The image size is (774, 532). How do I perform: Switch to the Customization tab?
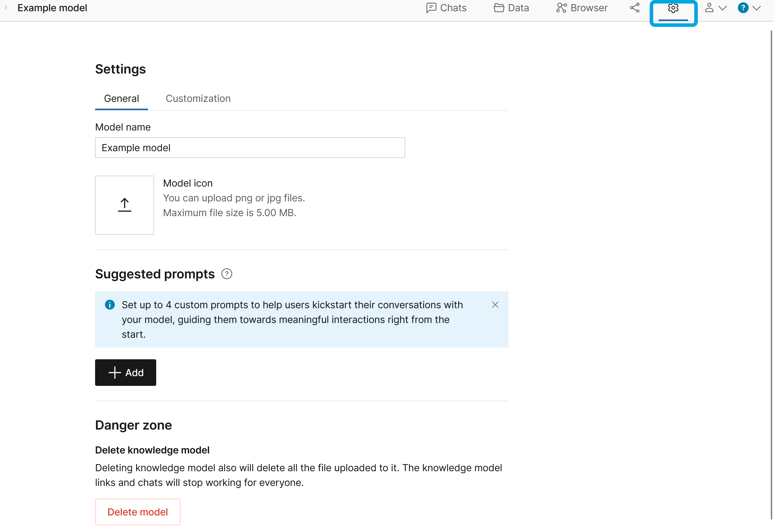point(198,99)
